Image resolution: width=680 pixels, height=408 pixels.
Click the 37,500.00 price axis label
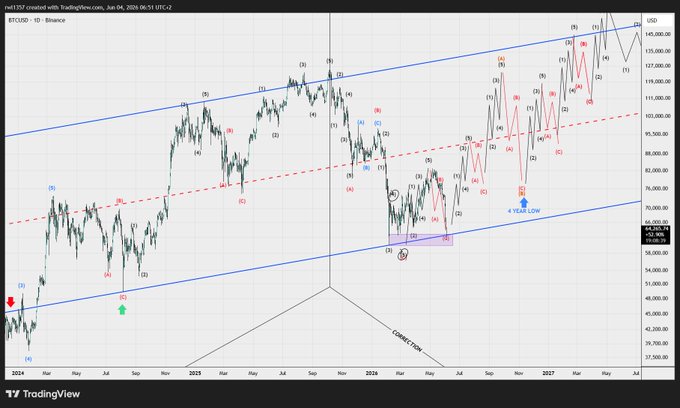(x=657, y=357)
